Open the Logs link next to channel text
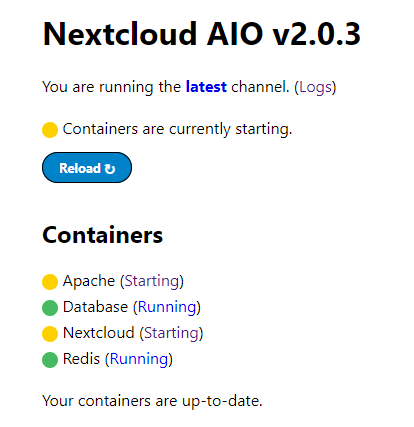This screenshot has height=427, width=414. [x=315, y=87]
